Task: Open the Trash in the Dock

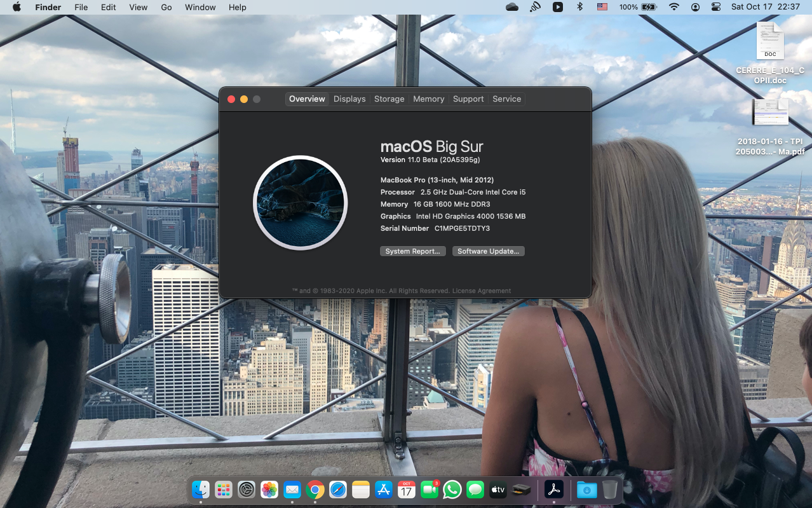Action: coord(609,490)
